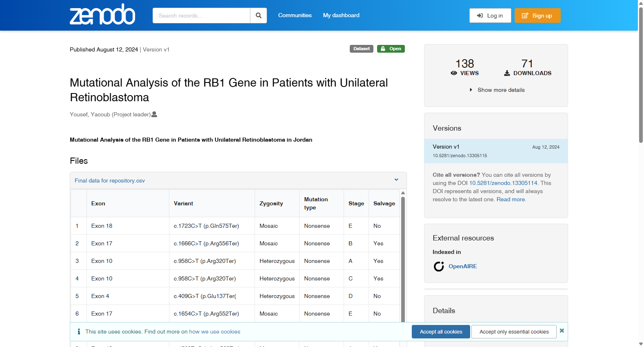
Task: Click the Log in button
Action: [490, 16]
